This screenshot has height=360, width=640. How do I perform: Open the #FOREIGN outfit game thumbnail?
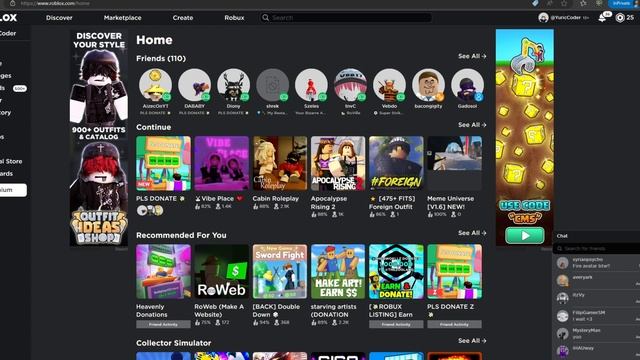(396, 163)
